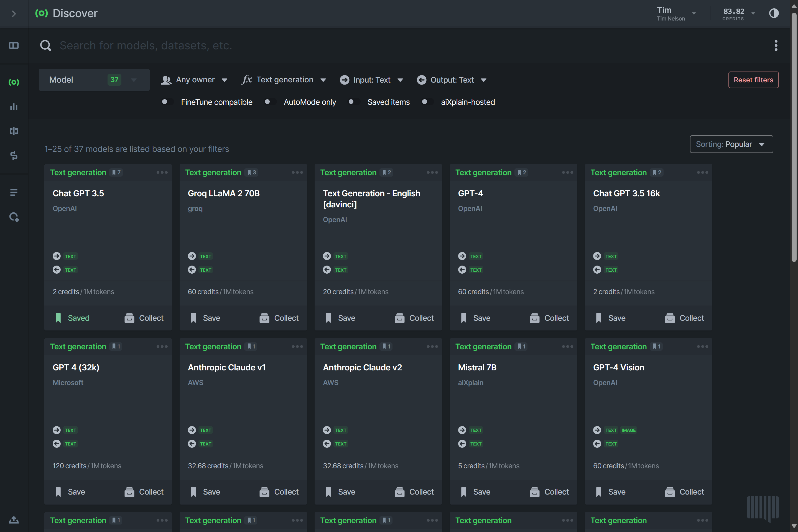Open the three-dot menu on Anthropic Claude v1 card

click(297, 347)
